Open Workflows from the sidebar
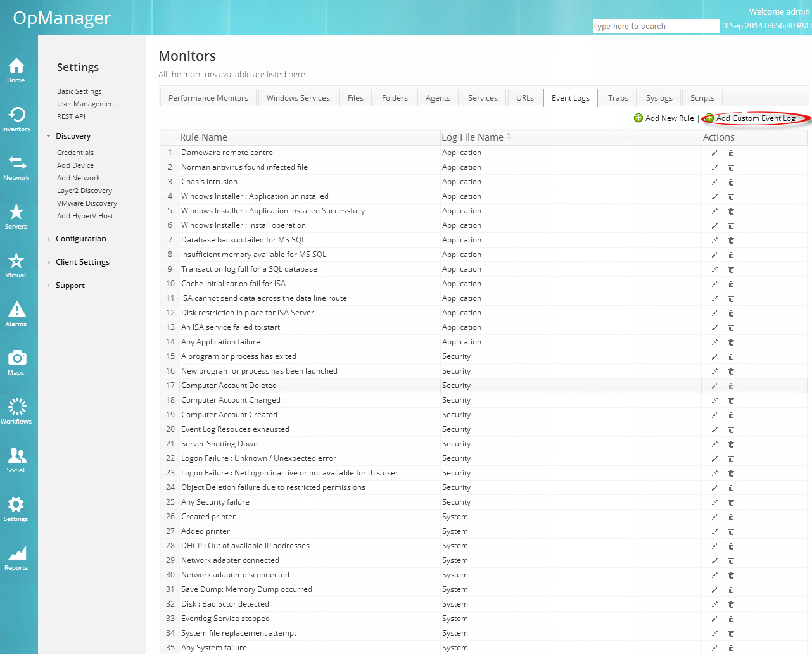The height and width of the screenshot is (654, 812). click(x=16, y=411)
